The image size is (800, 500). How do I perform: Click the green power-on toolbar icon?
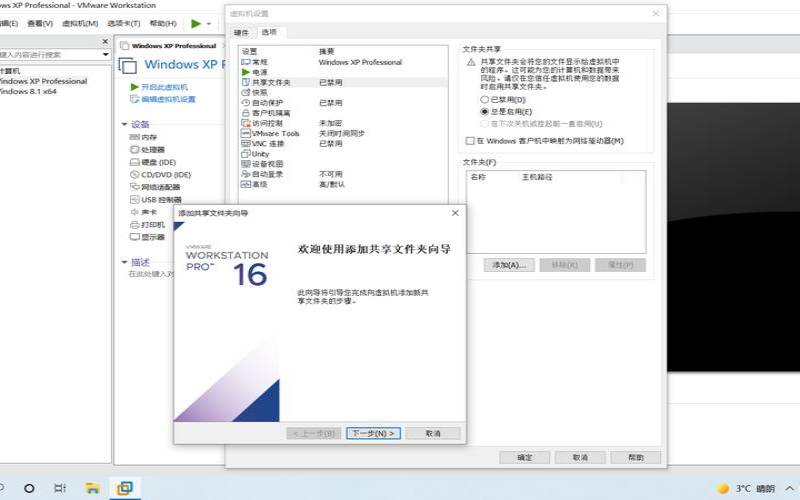click(196, 23)
